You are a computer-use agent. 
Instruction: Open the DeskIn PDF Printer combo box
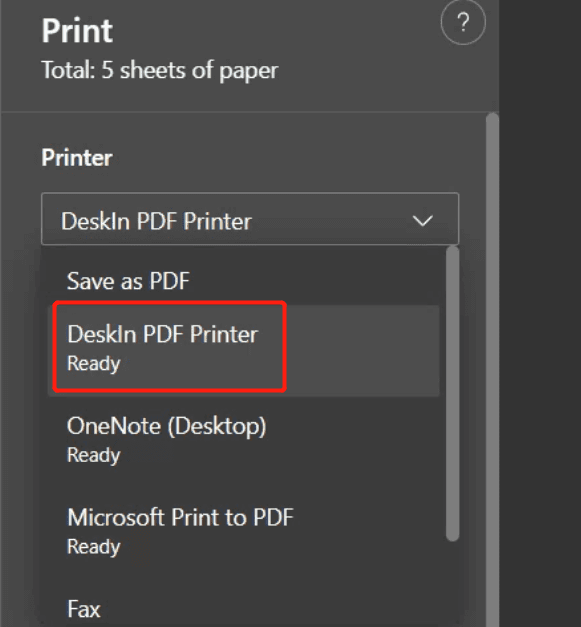(x=250, y=219)
